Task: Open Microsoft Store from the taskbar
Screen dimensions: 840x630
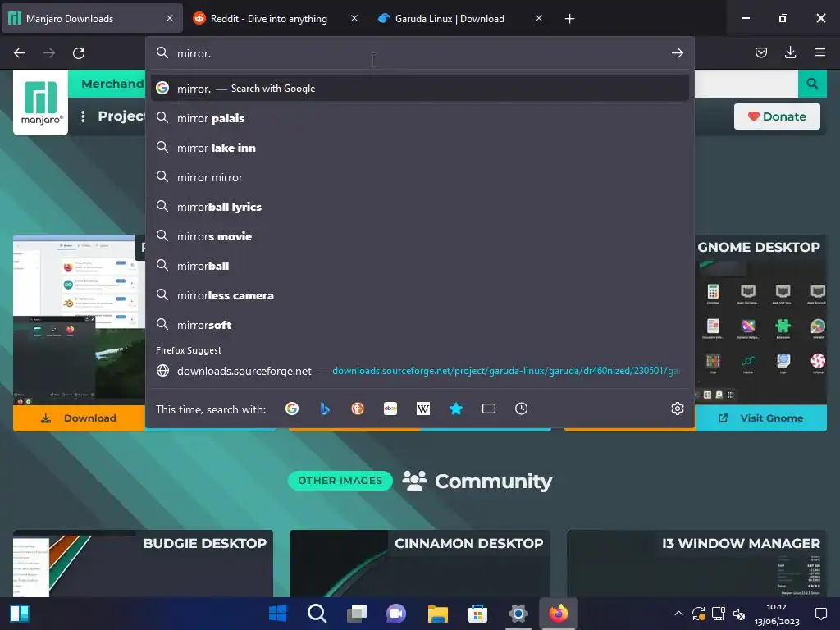Action: tap(478, 614)
